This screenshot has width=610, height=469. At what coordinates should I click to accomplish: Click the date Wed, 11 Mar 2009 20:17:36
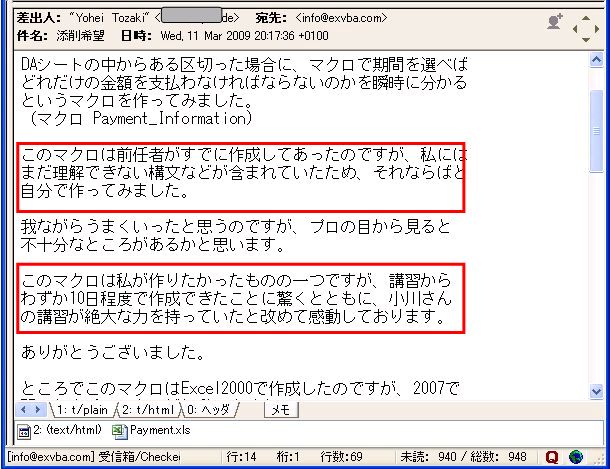(228, 36)
